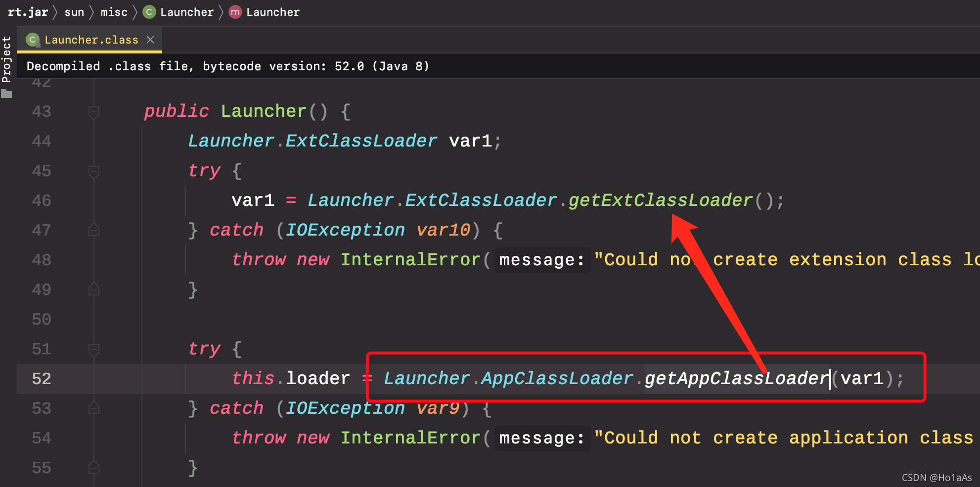The image size is (980, 487).
Task: Click line number 52 in gutter
Action: (42, 379)
